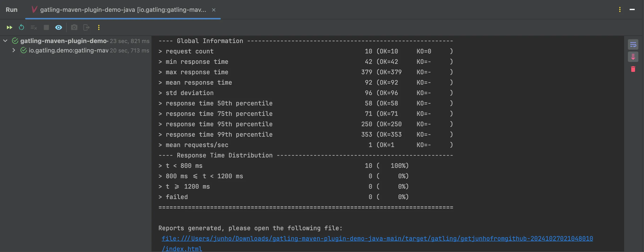Open the Gatling report index.html link
The width and height of the screenshot is (644, 252).
coord(377,239)
